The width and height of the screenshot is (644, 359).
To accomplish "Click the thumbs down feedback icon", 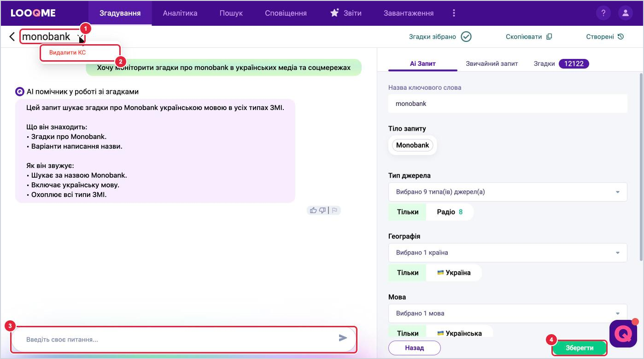I will 322,210.
